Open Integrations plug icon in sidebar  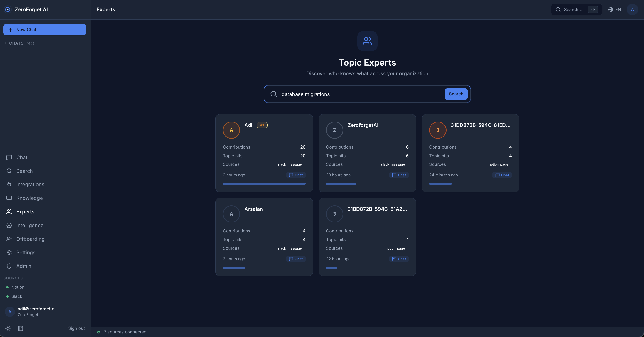(x=9, y=184)
